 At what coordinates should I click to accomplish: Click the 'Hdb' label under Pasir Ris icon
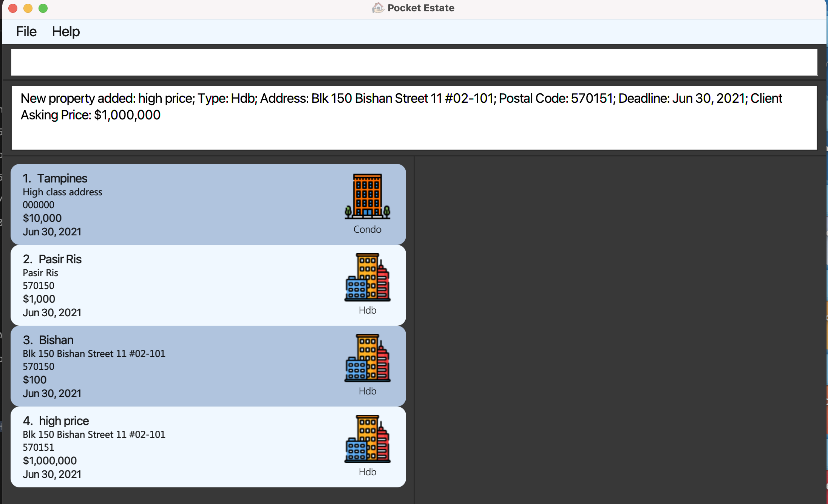pyautogui.click(x=368, y=310)
